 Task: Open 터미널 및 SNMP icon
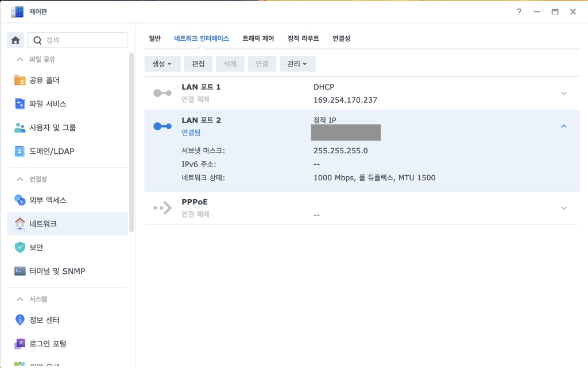pos(20,271)
